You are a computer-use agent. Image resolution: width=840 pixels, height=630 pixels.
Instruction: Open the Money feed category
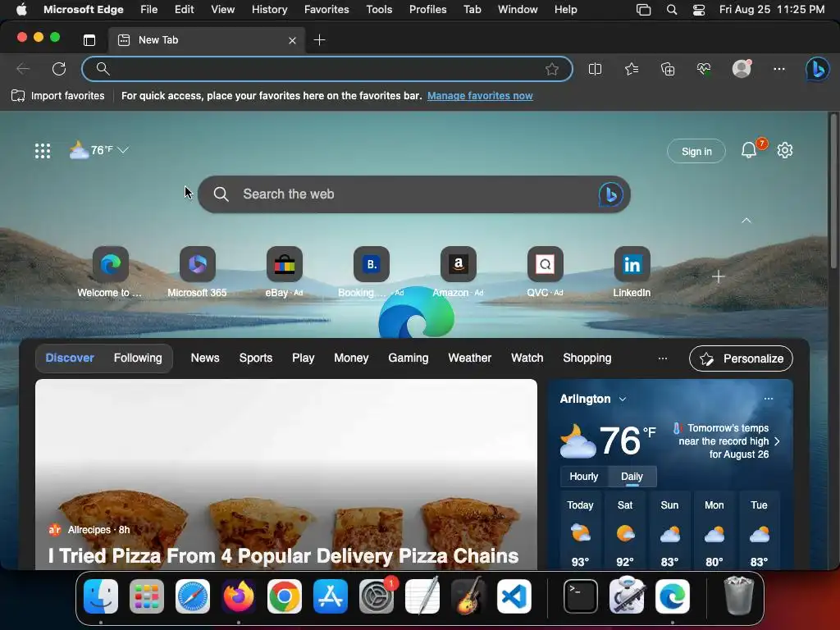tap(351, 358)
